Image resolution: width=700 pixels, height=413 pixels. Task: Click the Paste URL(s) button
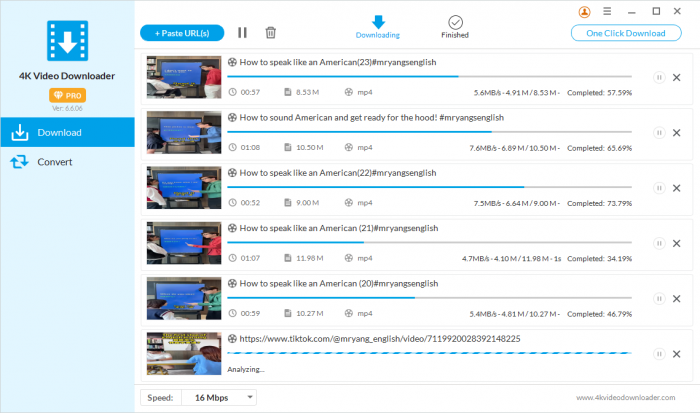[x=181, y=33]
